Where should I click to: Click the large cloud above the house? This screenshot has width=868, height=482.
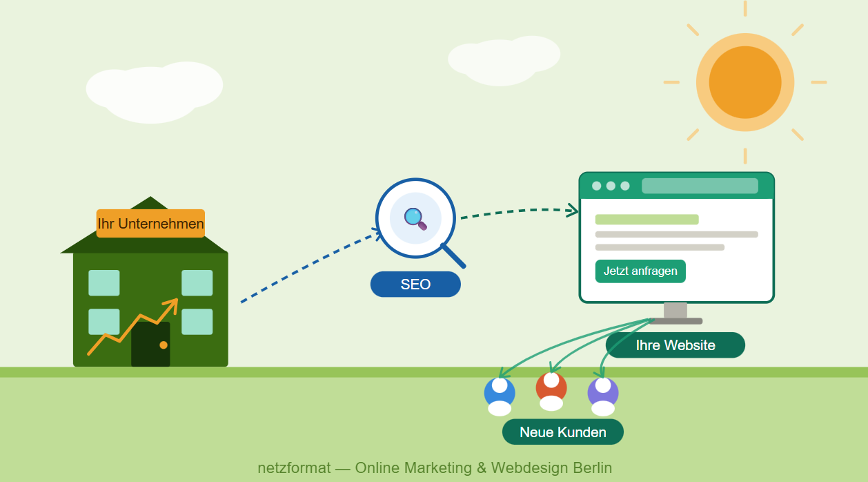point(153,90)
